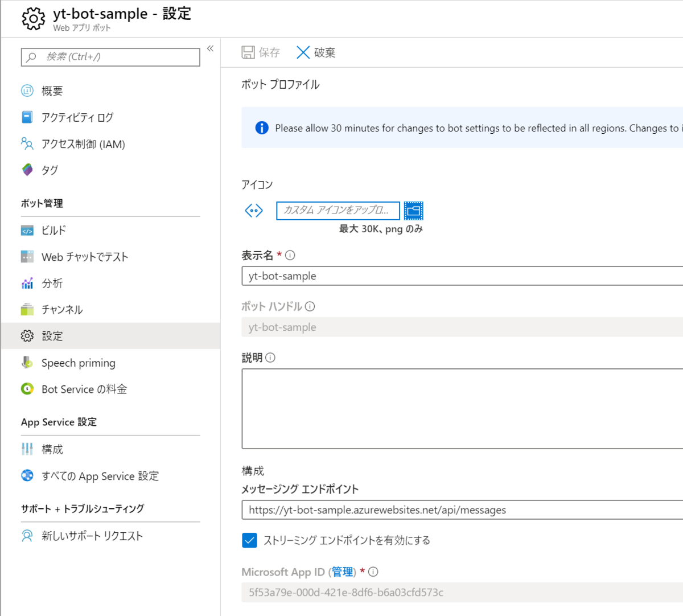This screenshot has height=616, width=683.
Task: Toggle ストリーミング エンドポイントを有効にする checkbox
Action: coord(249,540)
